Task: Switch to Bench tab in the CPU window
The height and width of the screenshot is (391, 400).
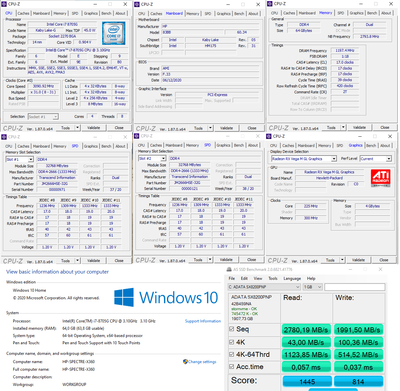Action: [x=106, y=13]
